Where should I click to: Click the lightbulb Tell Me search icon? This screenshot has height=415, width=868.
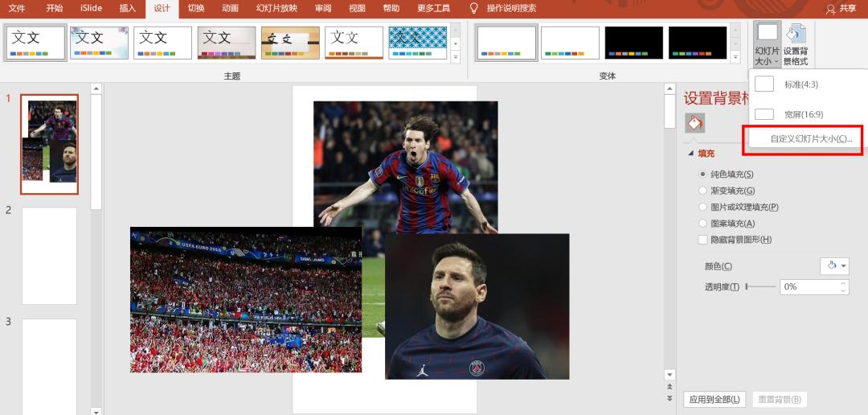point(474,8)
